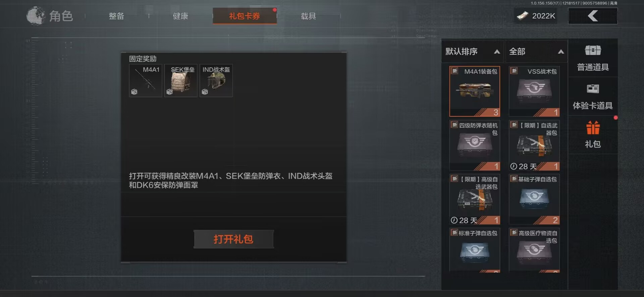Select the 基础子弹自选包 item
Viewport: 644px width, 297px height.
point(534,199)
